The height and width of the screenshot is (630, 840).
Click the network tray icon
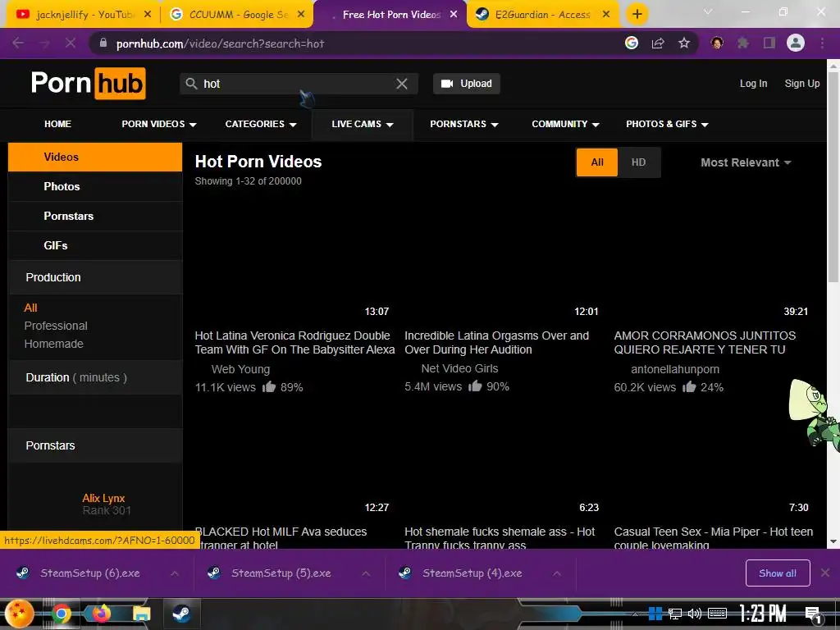(x=675, y=614)
